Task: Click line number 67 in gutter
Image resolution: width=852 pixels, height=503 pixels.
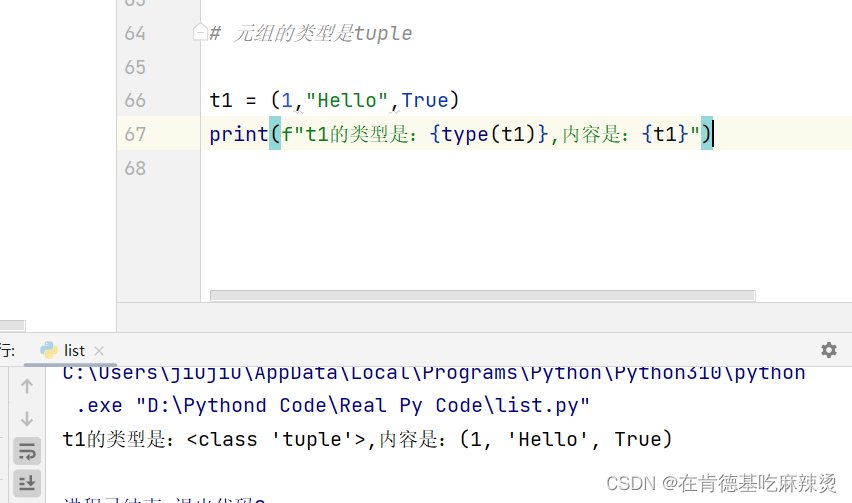Action: (x=135, y=134)
